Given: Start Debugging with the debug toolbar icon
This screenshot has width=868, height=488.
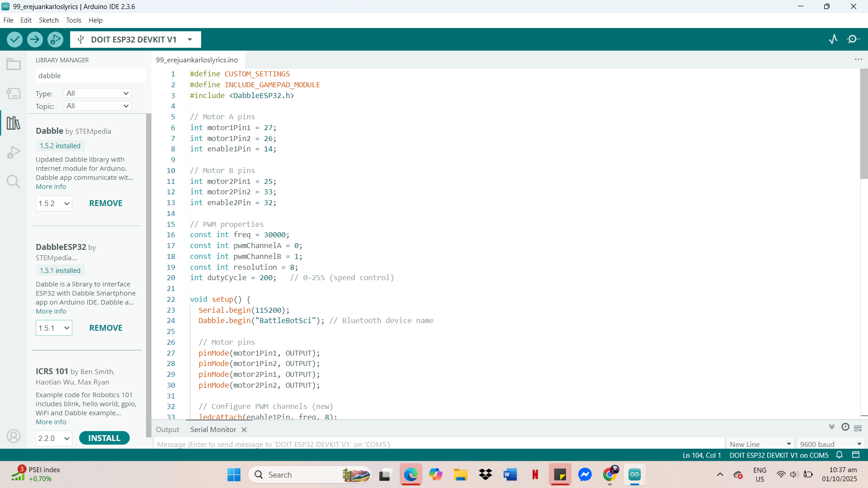Looking at the screenshot, I should coord(55,40).
